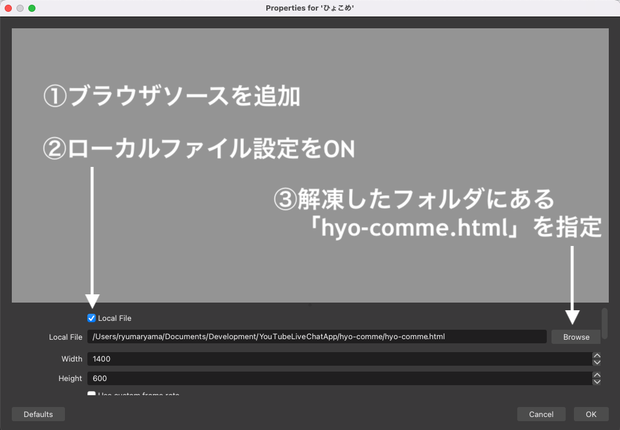Click the 'Local File' text beside the checkbox
This screenshot has height=430, width=620.
[x=115, y=318]
